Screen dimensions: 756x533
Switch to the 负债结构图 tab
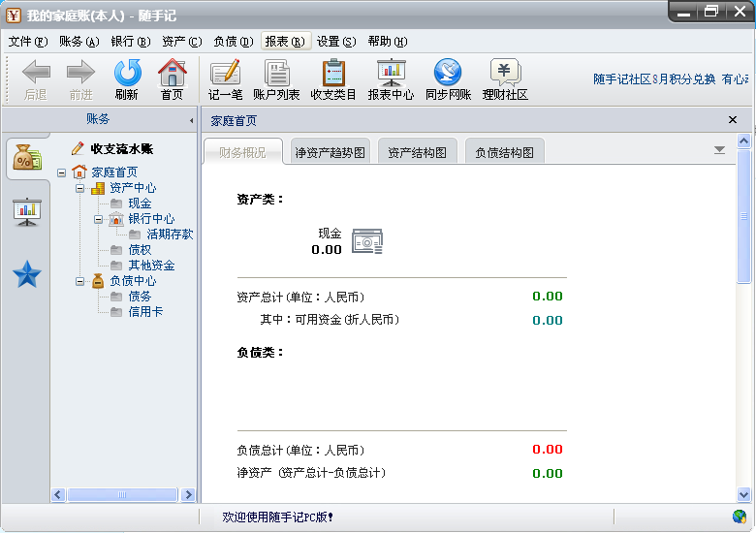504,152
